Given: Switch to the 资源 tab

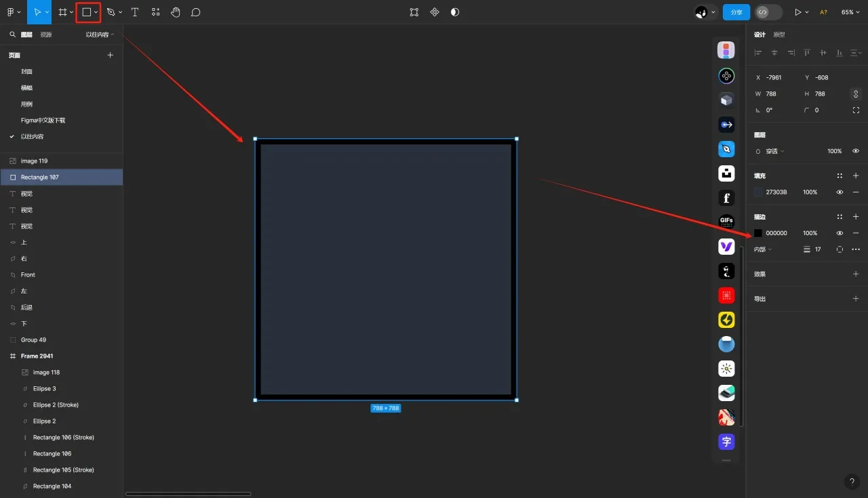Looking at the screenshot, I should pos(46,35).
